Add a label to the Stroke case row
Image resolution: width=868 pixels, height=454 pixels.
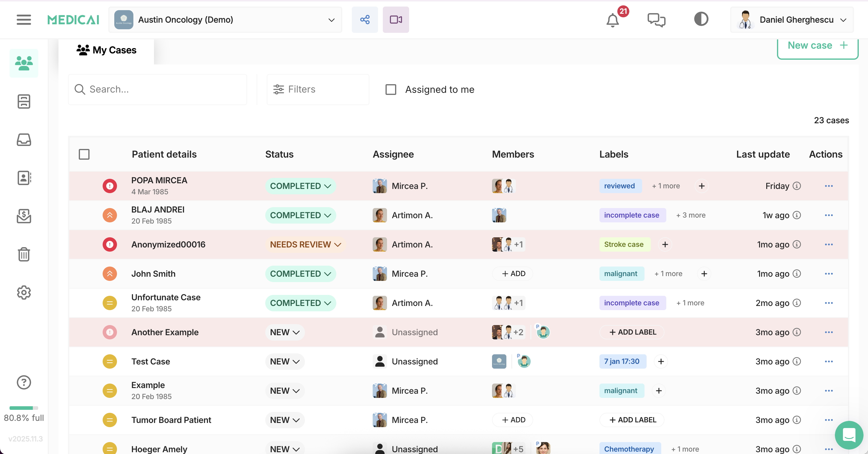pos(665,244)
